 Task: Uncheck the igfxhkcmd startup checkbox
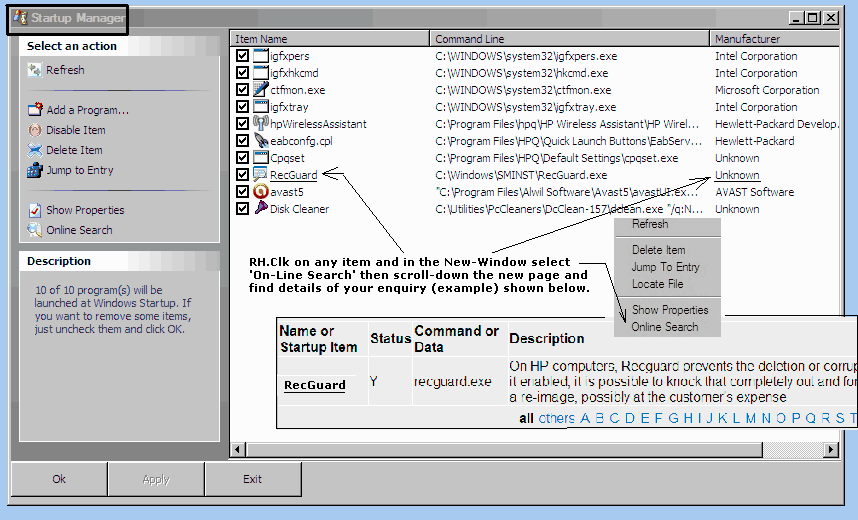point(242,73)
